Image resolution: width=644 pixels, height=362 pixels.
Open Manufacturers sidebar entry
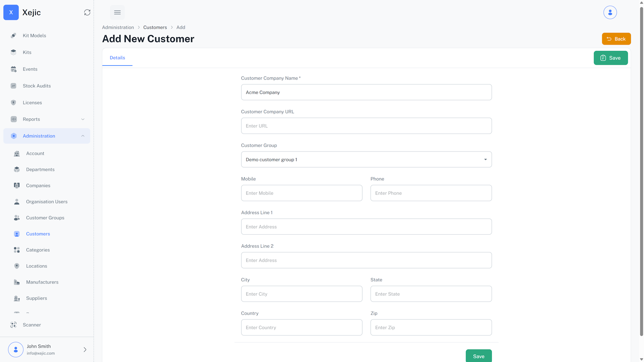tap(42, 282)
